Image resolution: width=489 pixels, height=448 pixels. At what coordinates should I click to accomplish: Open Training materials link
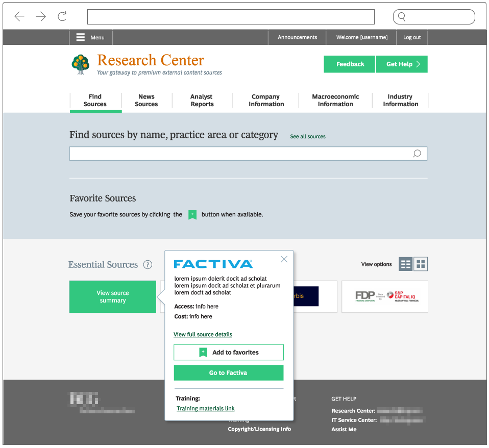206,408
